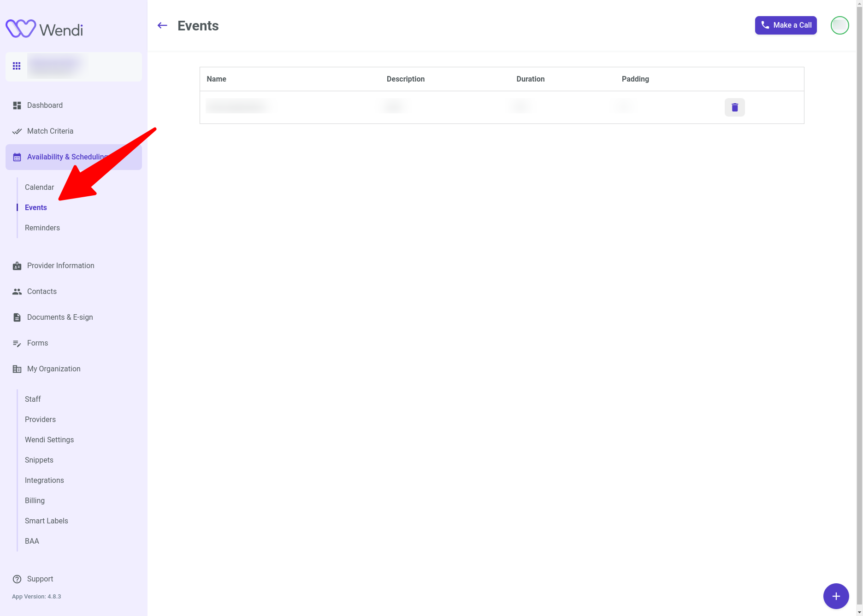Open the Staff page
The height and width of the screenshot is (616, 863).
[x=33, y=399]
